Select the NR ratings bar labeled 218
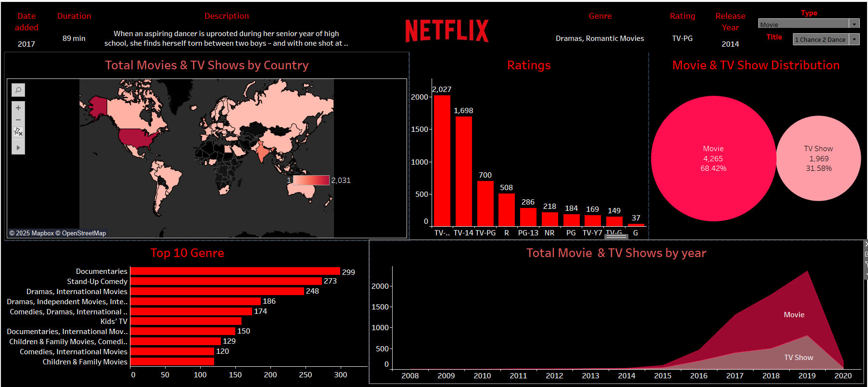 (549, 219)
